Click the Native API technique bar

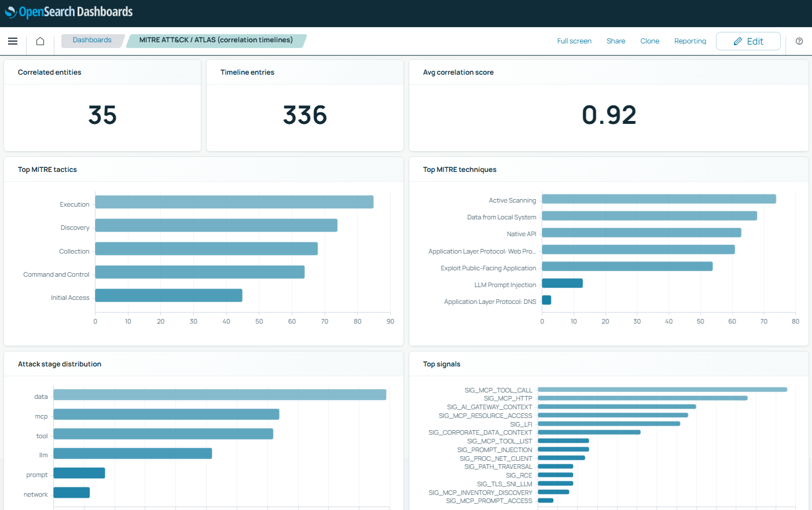coord(641,233)
